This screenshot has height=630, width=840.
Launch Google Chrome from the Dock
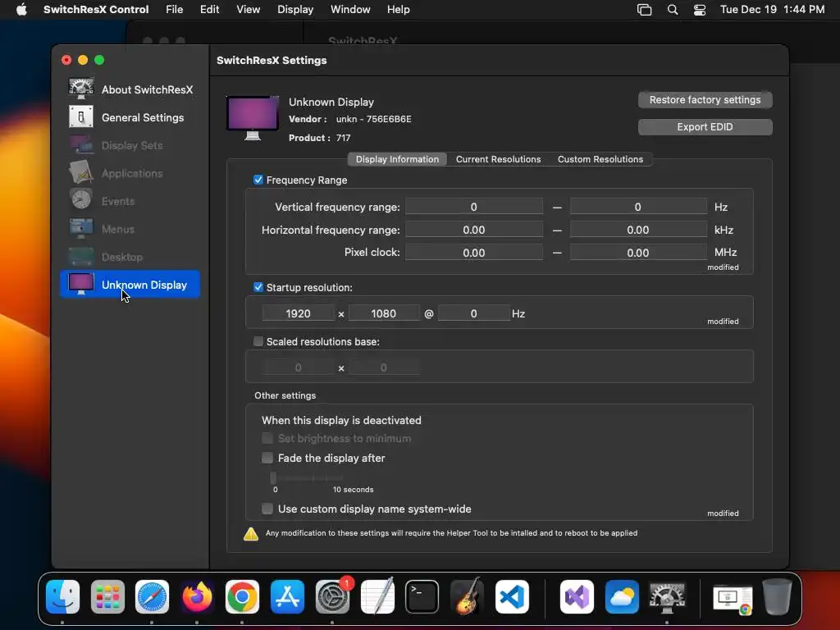242,596
